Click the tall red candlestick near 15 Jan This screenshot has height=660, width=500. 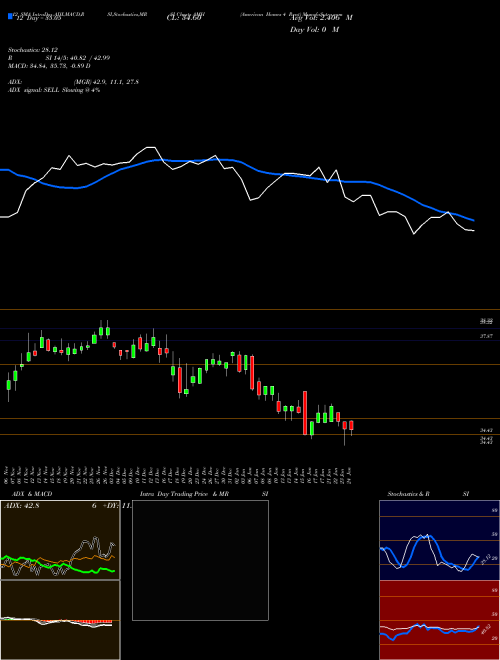[x=305, y=413]
